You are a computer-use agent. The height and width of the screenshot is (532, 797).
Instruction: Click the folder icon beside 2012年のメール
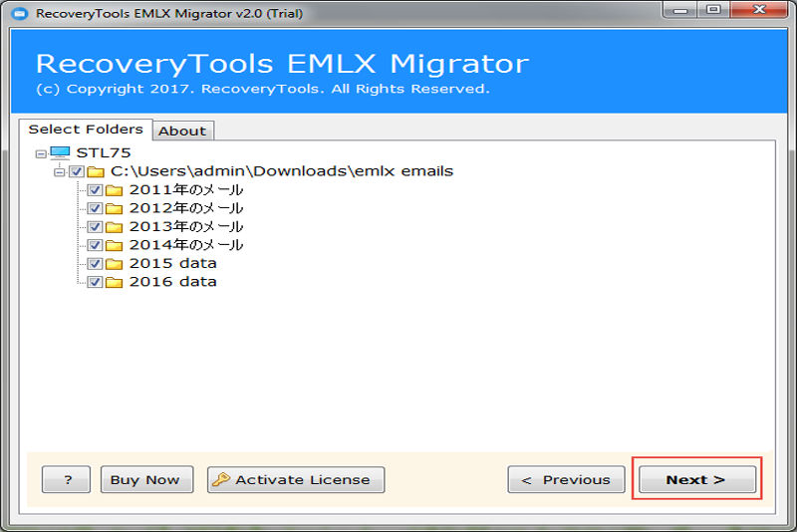114,209
